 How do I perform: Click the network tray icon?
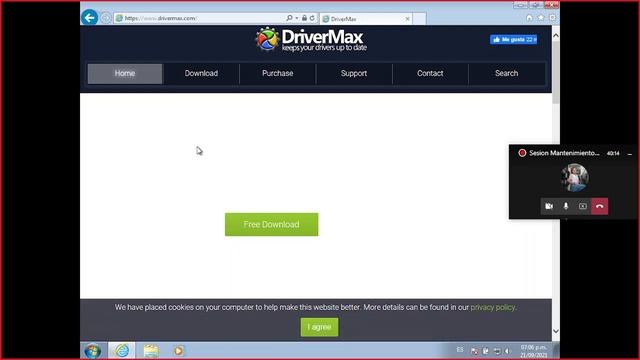[497, 351]
